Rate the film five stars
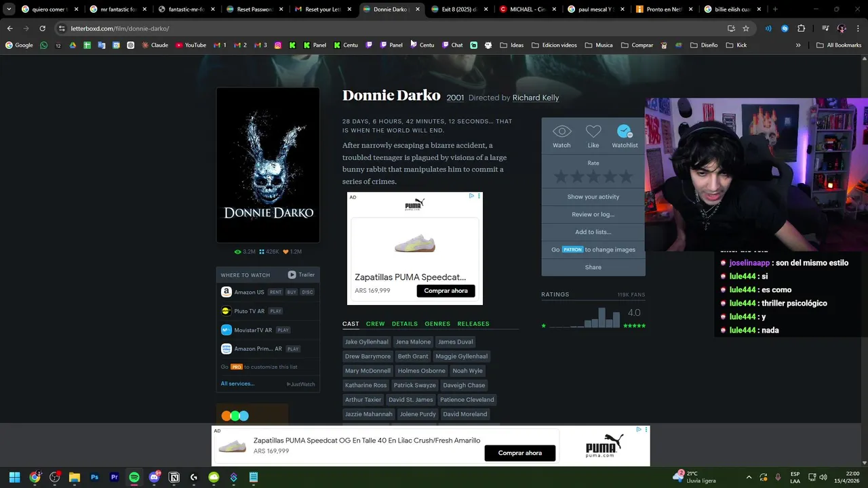The width and height of the screenshot is (868, 488). point(625,177)
